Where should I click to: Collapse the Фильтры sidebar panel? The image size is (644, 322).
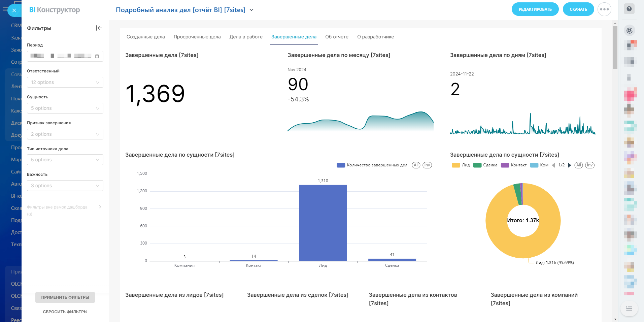(x=99, y=28)
